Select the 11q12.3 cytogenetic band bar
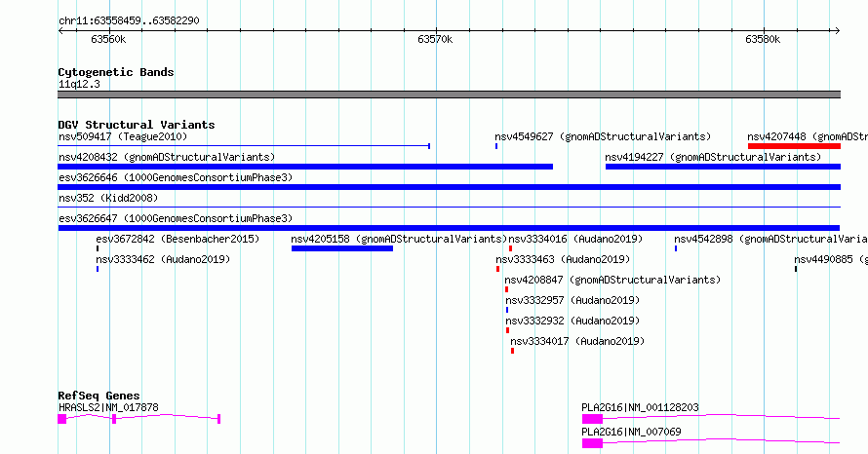Viewport: 868px width, 454px height. 449,95
